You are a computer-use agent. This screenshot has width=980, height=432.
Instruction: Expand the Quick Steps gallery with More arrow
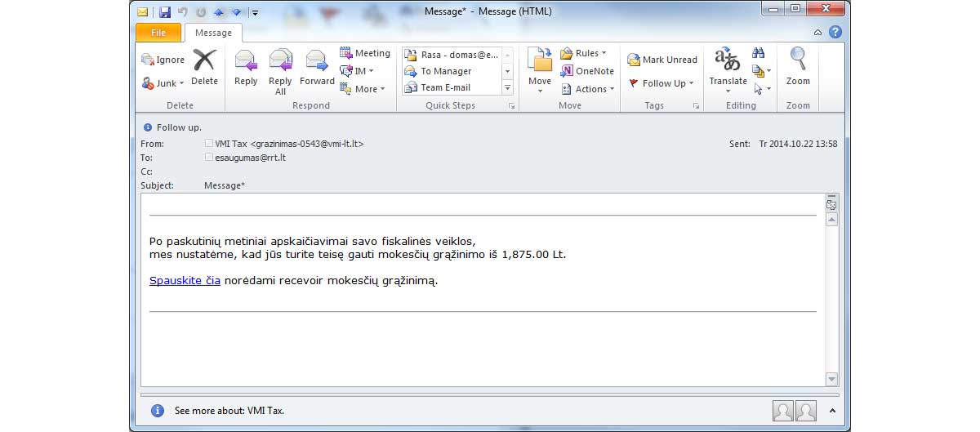(x=507, y=87)
